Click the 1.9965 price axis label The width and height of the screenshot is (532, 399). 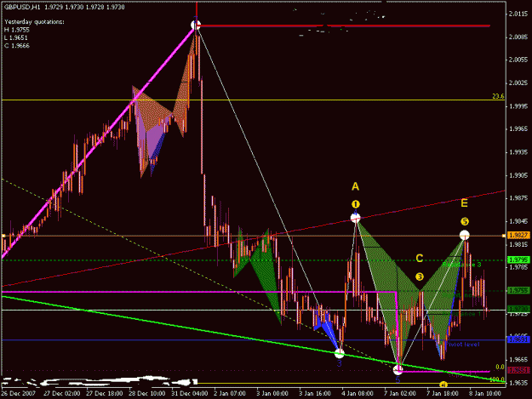click(x=518, y=129)
